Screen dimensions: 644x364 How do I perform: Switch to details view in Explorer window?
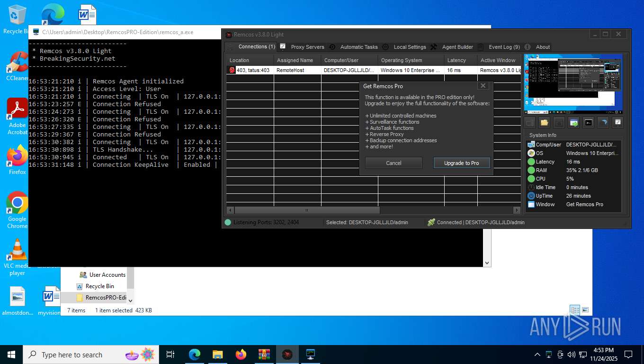(x=575, y=310)
